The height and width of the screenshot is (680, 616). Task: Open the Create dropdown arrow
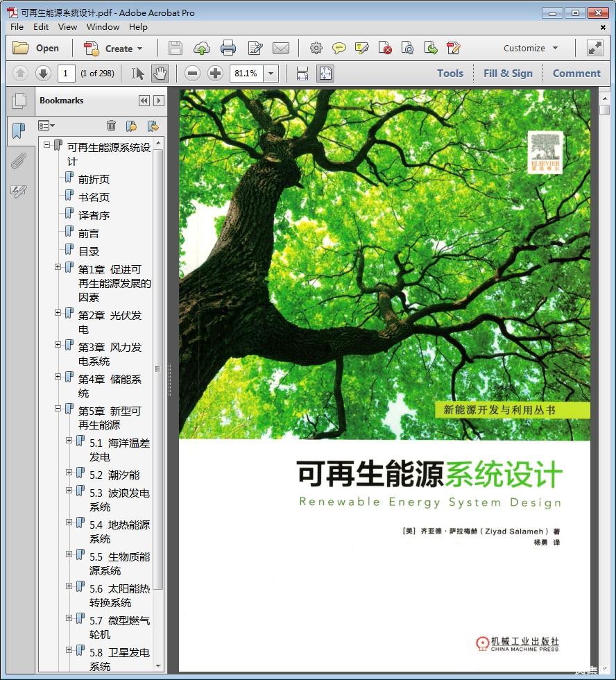pyautogui.click(x=139, y=49)
